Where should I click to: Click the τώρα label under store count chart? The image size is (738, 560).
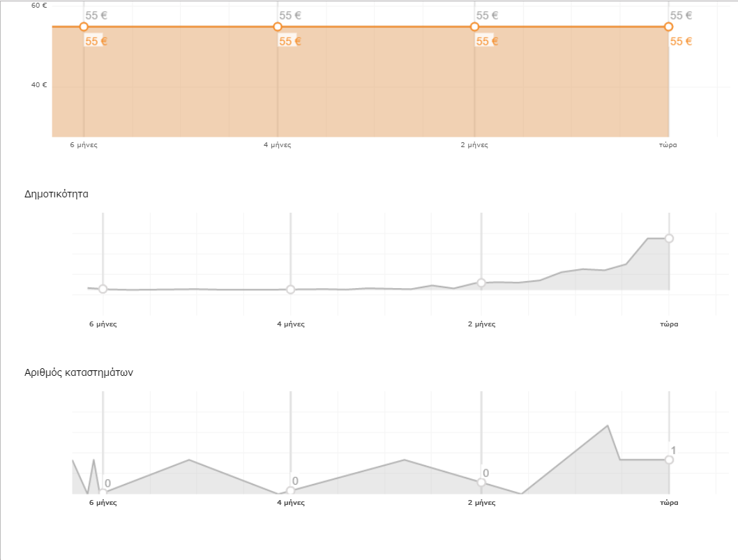point(669,503)
